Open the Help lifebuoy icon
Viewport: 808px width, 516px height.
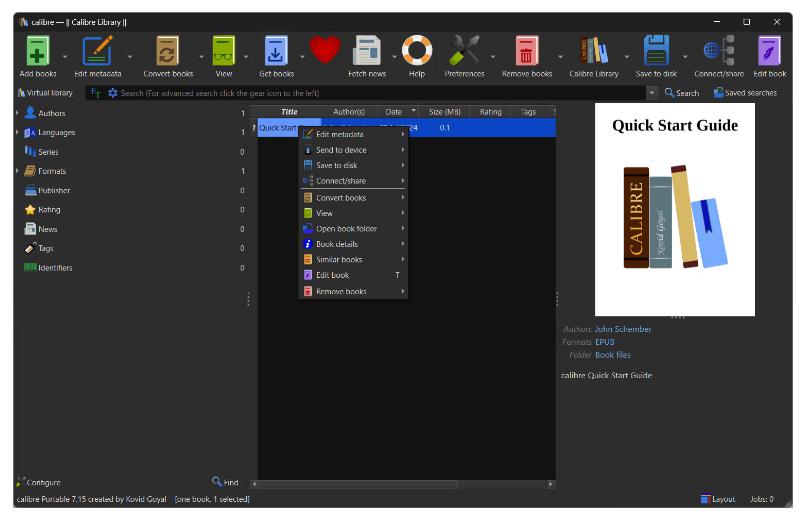pyautogui.click(x=416, y=51)
